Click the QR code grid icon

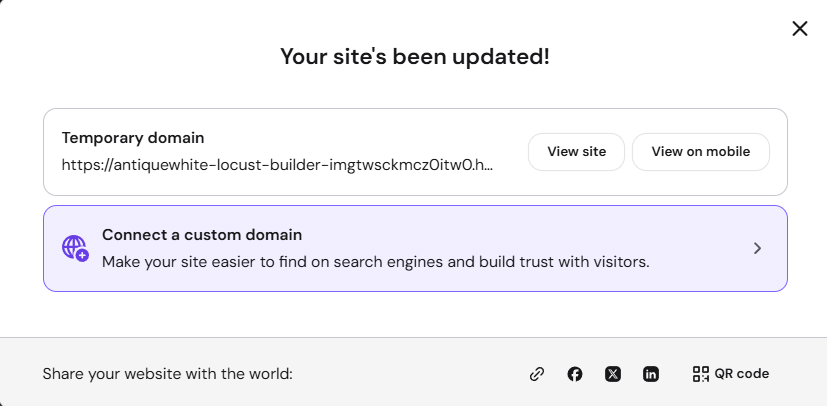coord(700,374)
